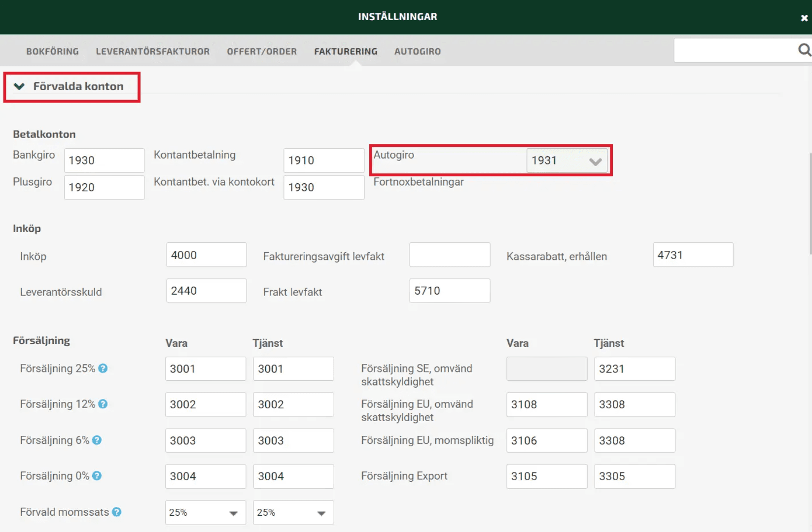Click the vertical scrollbar on the right

pyautogui.click(x=810, y=204)
